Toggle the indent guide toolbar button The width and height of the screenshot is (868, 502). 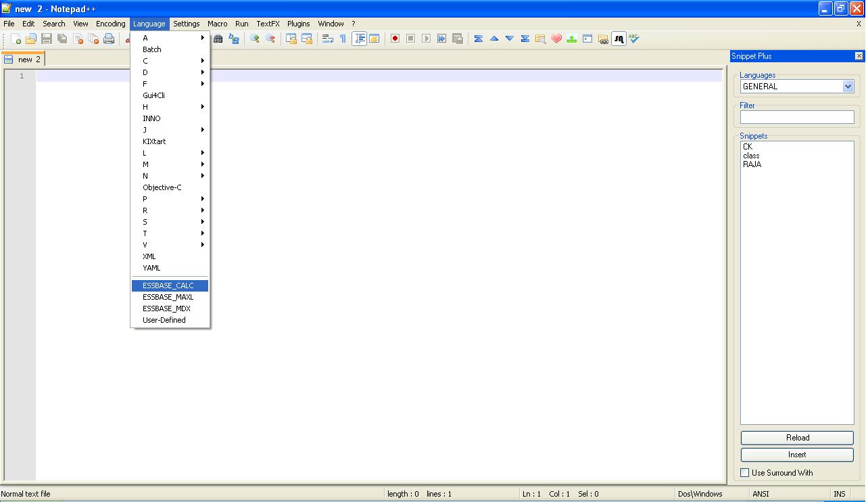359,39
